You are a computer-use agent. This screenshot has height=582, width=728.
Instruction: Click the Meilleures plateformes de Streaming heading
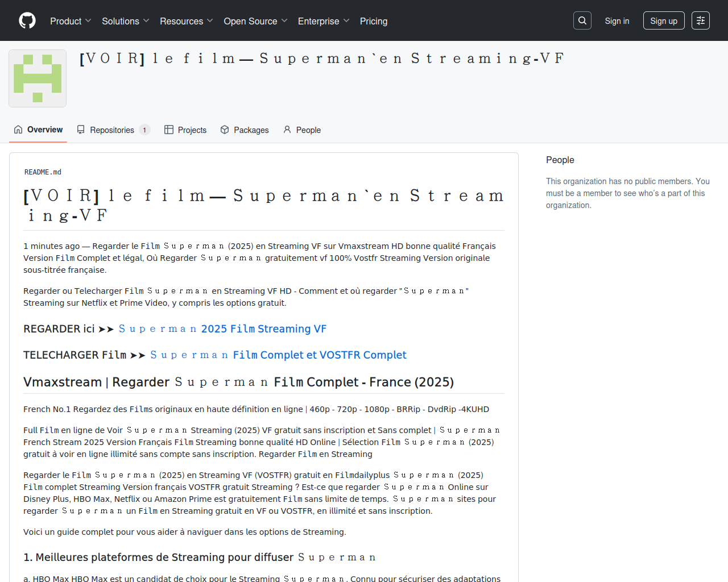point(200,558)
